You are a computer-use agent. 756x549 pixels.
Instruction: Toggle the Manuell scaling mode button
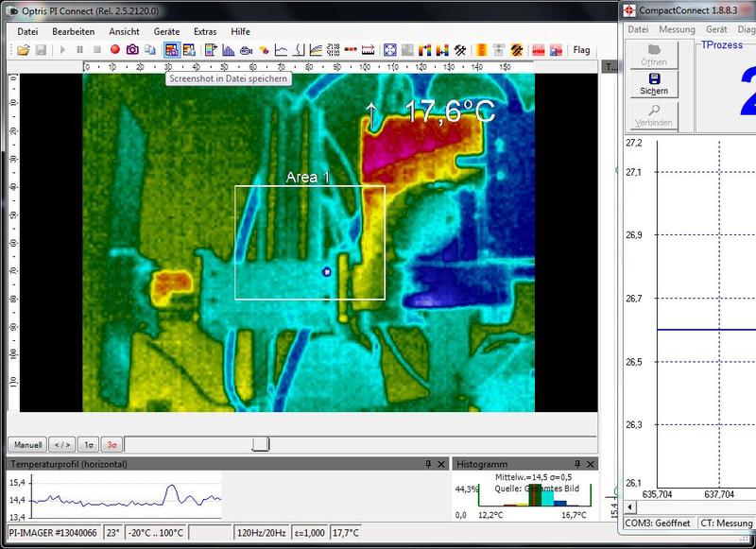click(26, 444)
